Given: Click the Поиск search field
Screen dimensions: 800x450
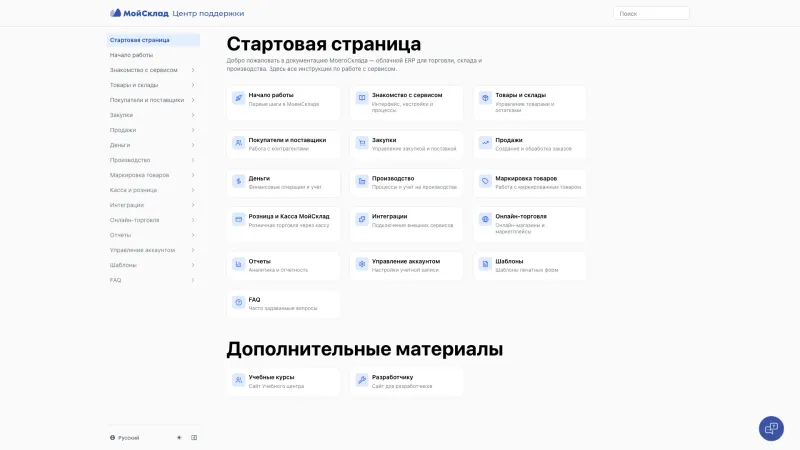Looking at the screenshot, I should tap(652, 14).
